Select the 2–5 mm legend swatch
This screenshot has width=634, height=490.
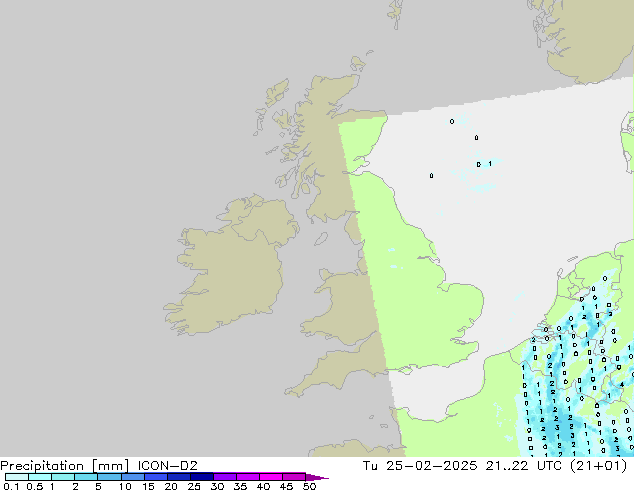pos(86,477)
